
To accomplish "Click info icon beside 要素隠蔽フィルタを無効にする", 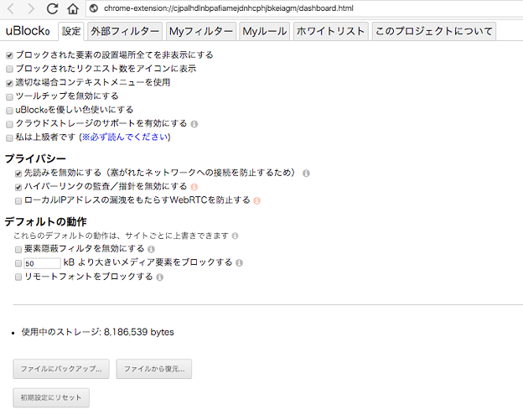I will tap(151, 249).
